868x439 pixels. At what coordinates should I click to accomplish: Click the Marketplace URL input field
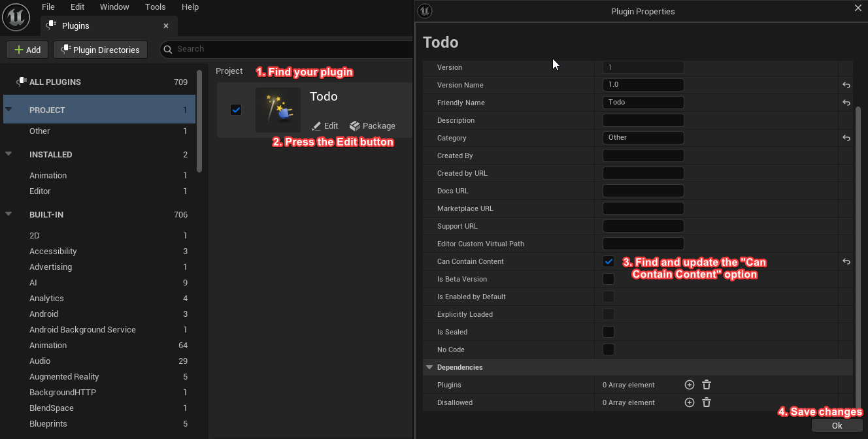click(643, 208)
